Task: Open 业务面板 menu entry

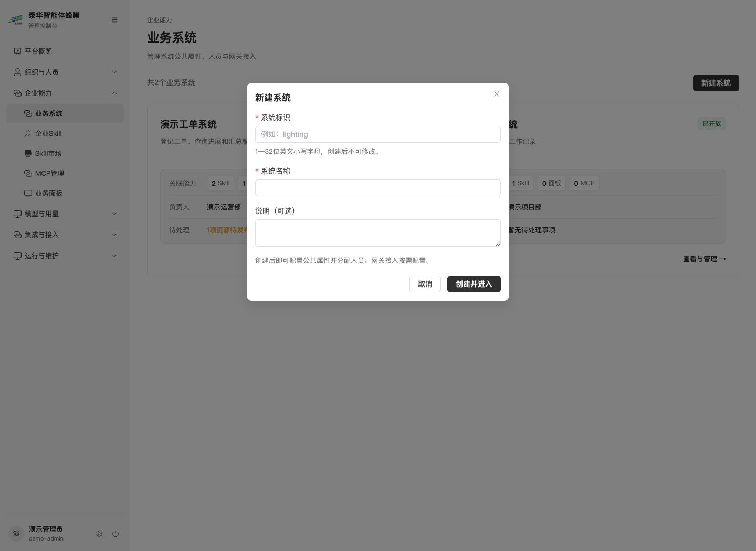Action: [x=65, y=193]
